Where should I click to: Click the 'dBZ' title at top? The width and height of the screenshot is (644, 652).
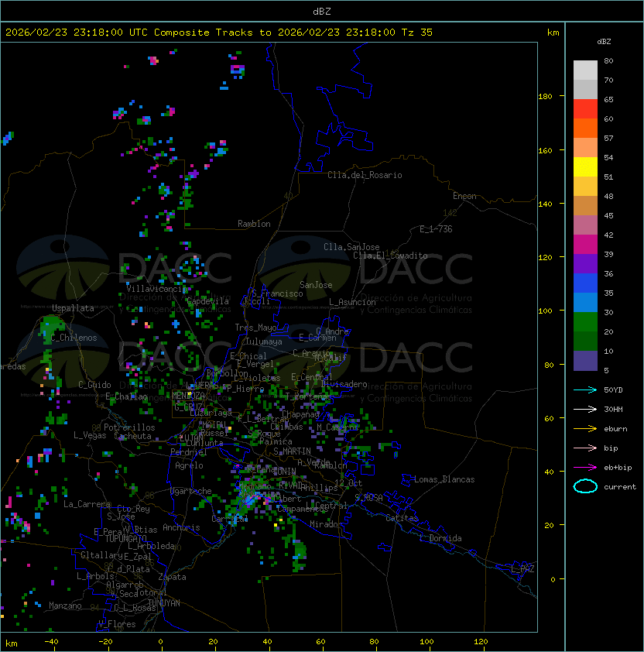point(322,11)
